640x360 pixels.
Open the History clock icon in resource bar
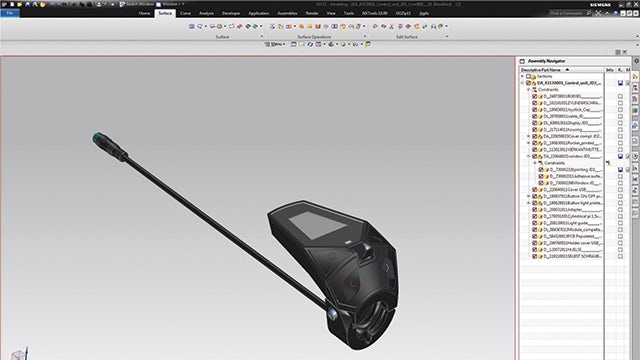(636, 156)
